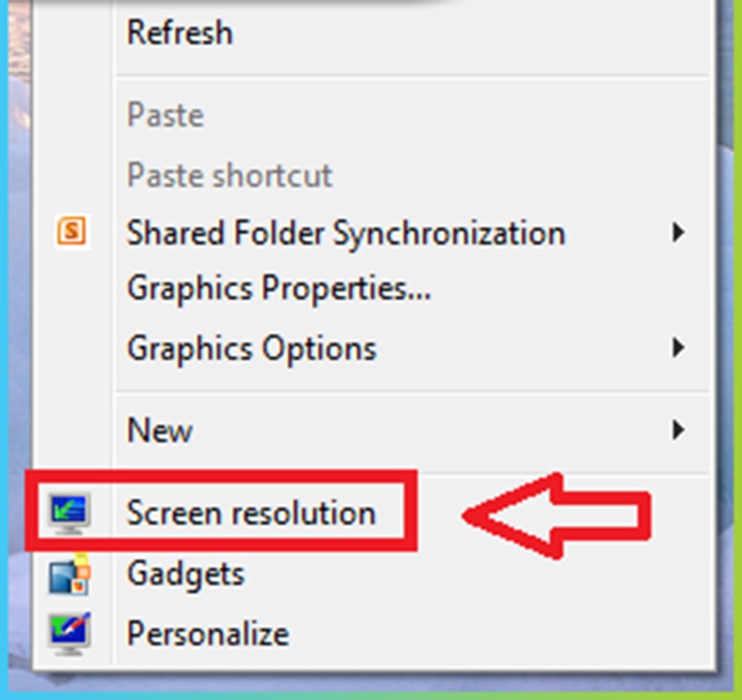
Task: Select Personalize from the context menu
Action: (x=208, y=633)
